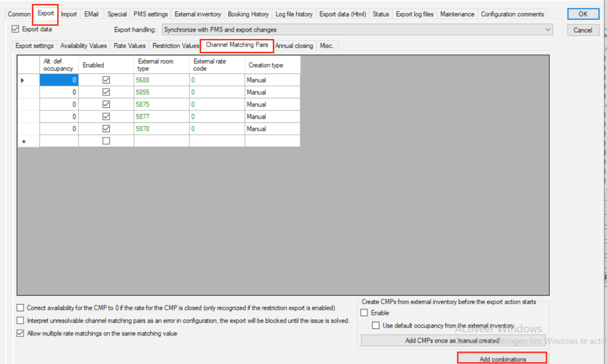607x364 pixels.
Task: Open the Booking History tab
Action: (x=248, y=14)
